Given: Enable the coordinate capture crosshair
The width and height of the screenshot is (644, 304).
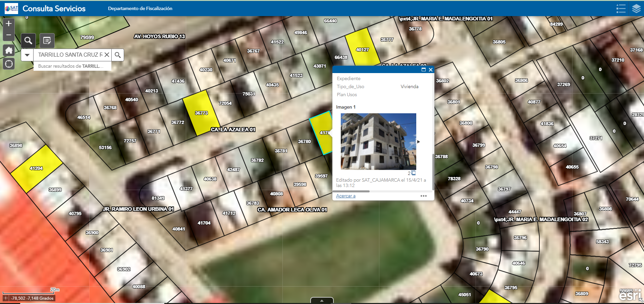Looking at the screenshot, I should pos(6,298).
